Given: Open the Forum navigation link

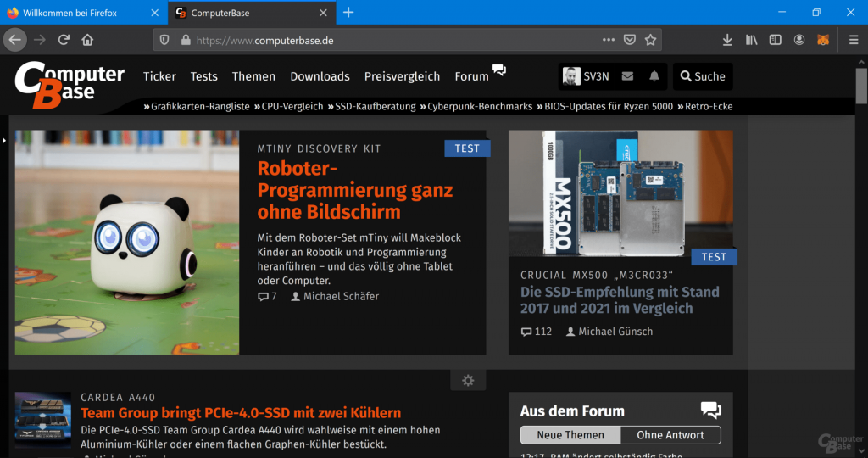Looking at the screenshot, I should click(x=471, y=76).
